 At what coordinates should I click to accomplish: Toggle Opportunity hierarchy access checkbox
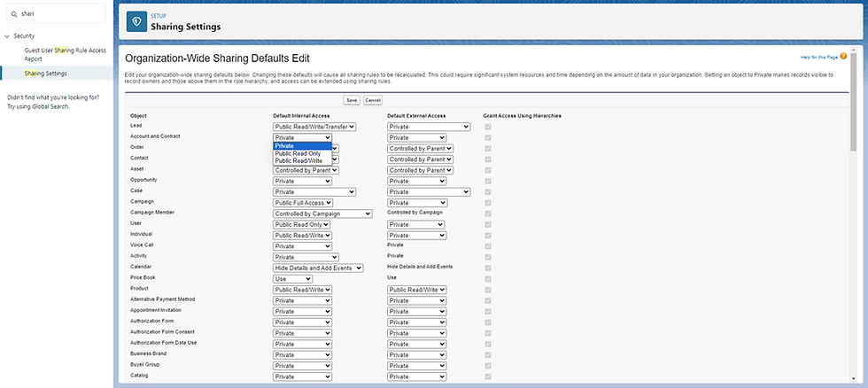click(x=486, y=181)
